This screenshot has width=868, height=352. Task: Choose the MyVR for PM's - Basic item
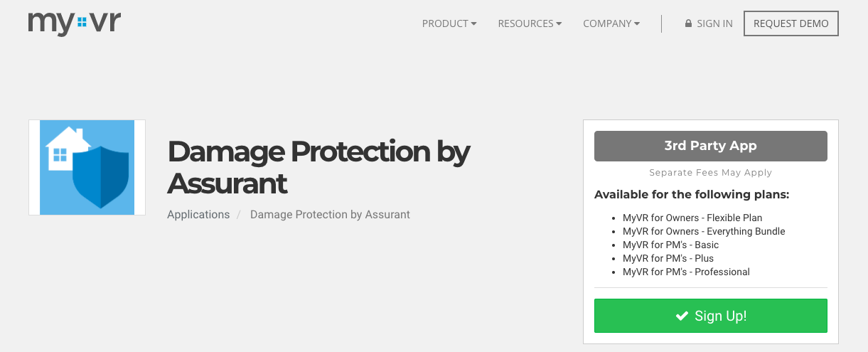(670, 245)
